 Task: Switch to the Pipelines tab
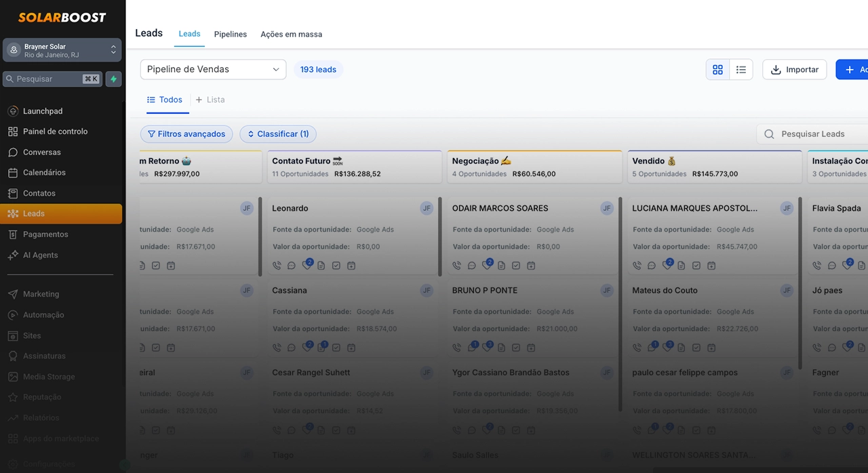231,34
